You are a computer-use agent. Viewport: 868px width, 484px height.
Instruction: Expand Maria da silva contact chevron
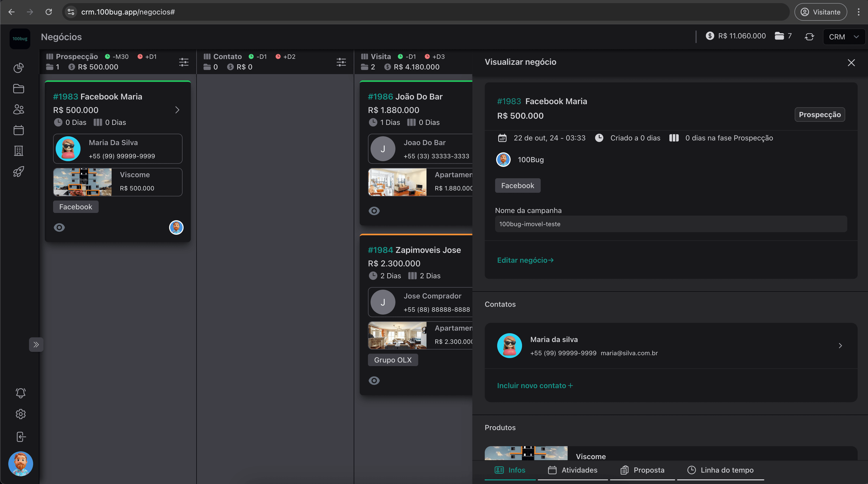pos(840,346)
